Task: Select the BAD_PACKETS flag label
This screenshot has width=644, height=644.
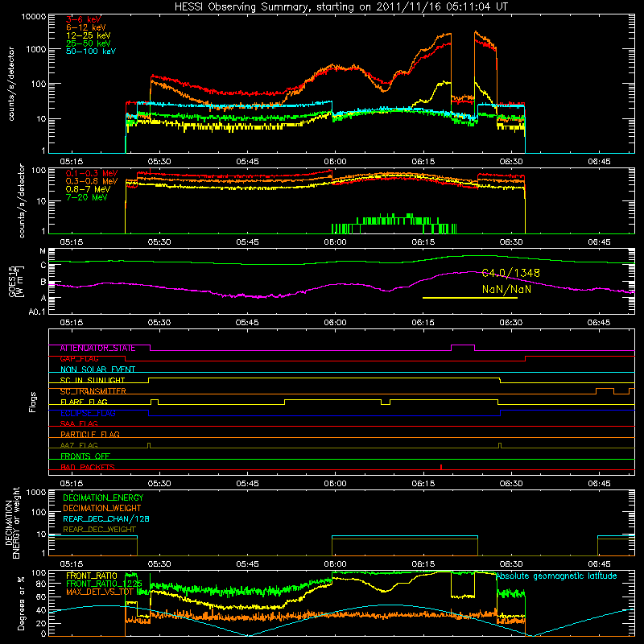Action: (x=88, y=467)
